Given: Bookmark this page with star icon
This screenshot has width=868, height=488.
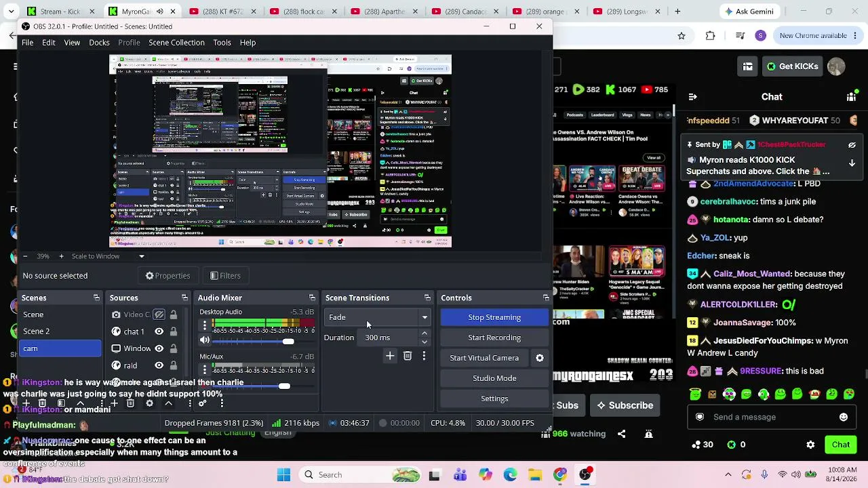Looking at the screenshot, I should click(x=682, y=36).
